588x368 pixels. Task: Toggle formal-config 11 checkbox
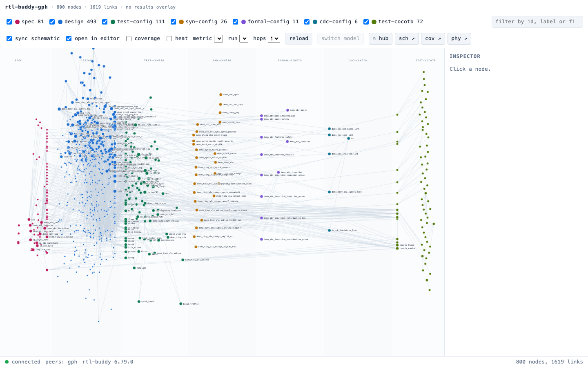pos(235,22)
